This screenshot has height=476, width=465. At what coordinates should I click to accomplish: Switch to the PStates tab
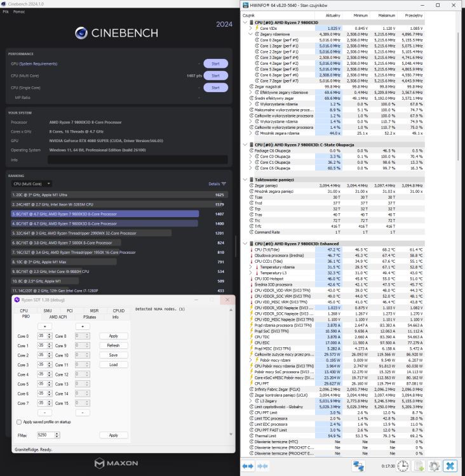point(90,316)
